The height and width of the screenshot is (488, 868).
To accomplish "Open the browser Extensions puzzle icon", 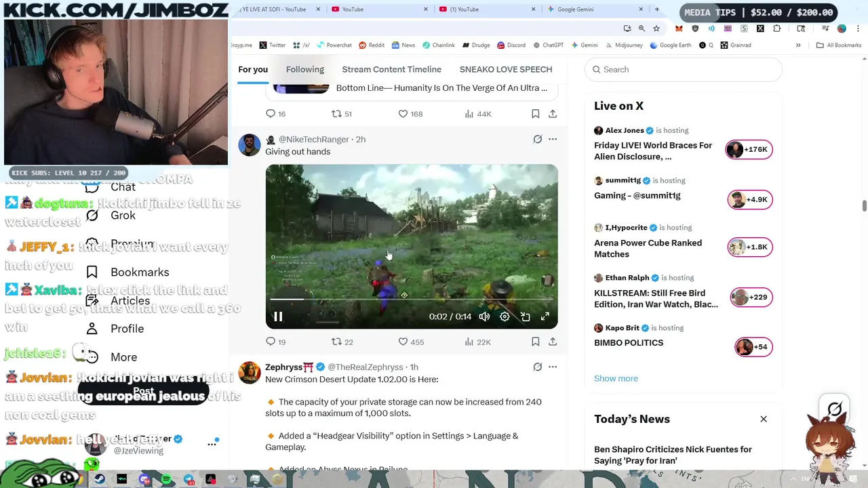I will [x=777, y=28].
